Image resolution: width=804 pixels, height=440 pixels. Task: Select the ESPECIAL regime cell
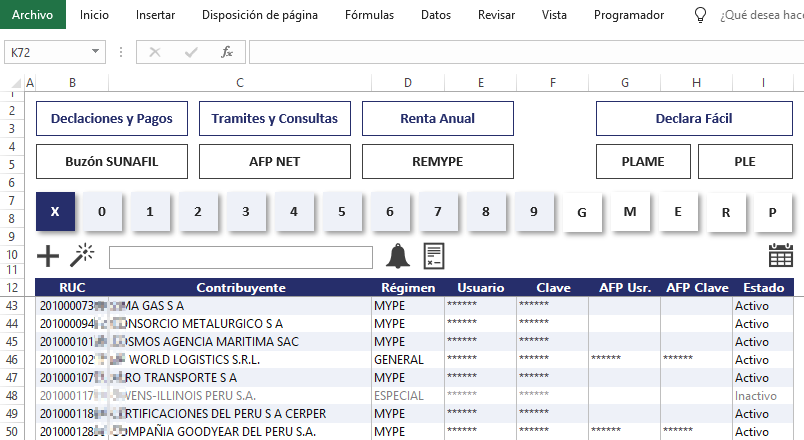click(408, 395)
